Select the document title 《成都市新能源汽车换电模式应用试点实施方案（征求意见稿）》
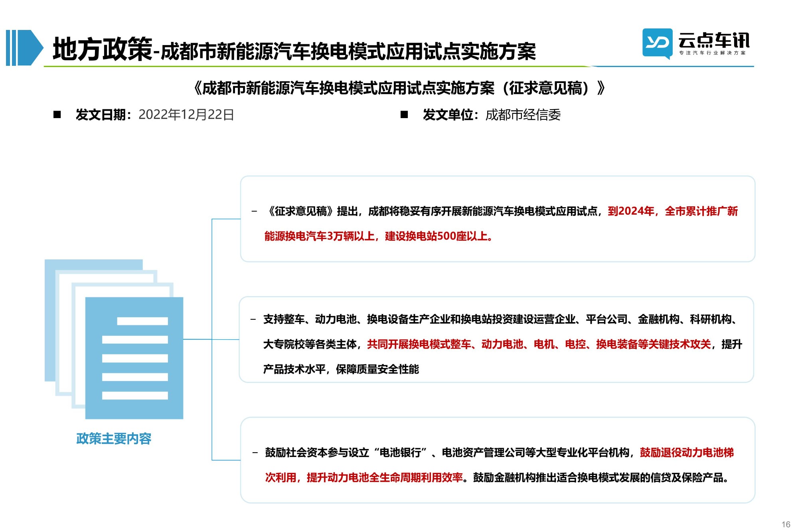The width and height of the screenshot is (798, 532). pos(399,88)
